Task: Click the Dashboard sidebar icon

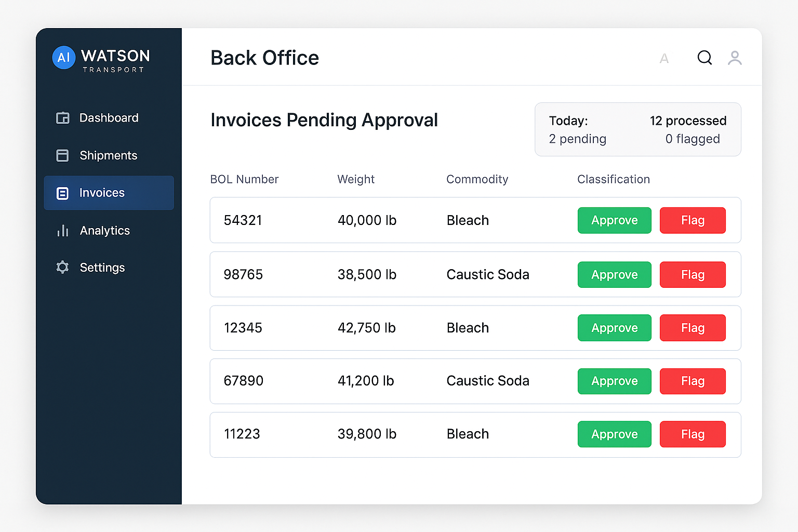Action: (63, 118)
